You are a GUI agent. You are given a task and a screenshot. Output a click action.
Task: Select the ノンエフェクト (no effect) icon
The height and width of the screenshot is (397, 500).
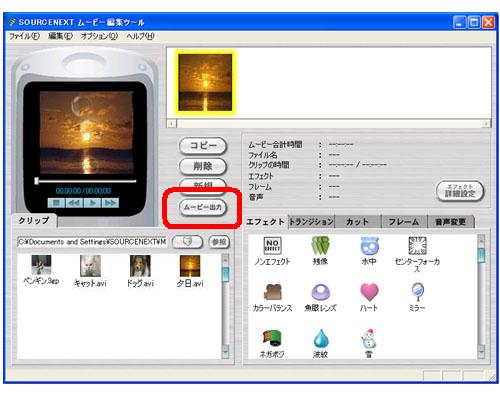tap(272, 246)
